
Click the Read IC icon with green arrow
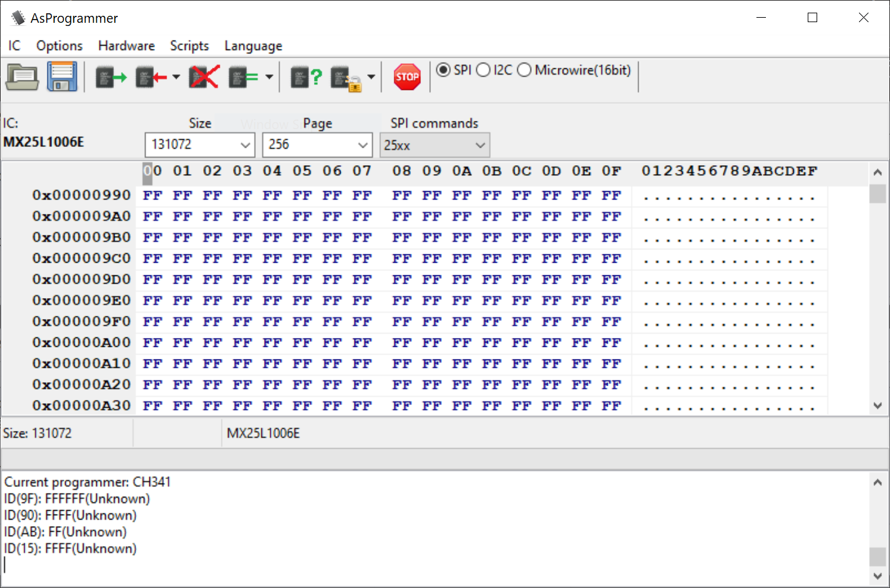pos(111,77)
